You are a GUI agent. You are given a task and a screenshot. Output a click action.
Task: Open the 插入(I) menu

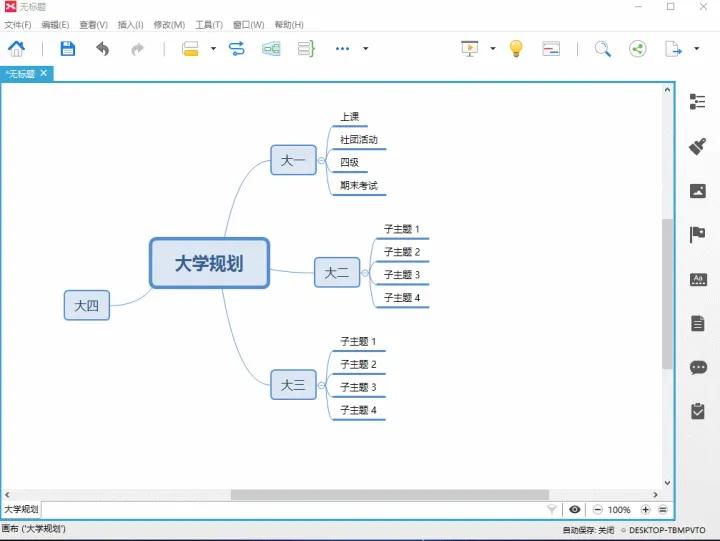[x=130, y=25]
